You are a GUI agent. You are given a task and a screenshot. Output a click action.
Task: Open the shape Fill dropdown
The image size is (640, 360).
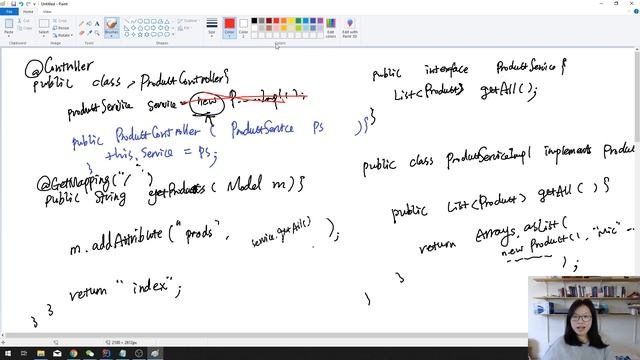(x=185, y=28)
